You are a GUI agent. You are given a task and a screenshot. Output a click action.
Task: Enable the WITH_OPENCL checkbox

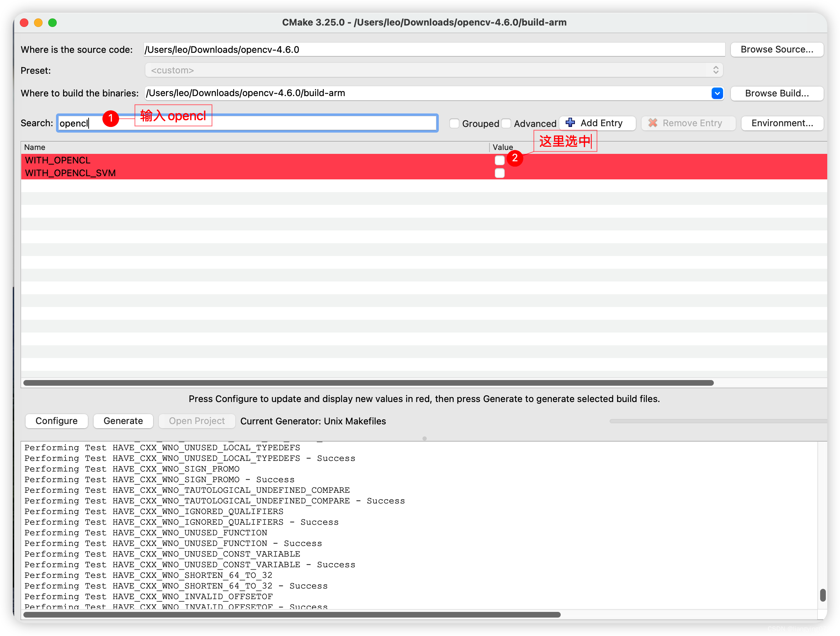click(x=499, y=160)
